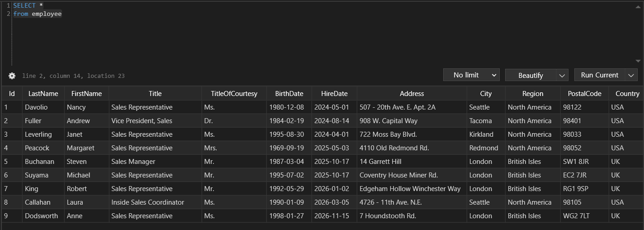Select the Id column header
The height and width of the screenshot is (230, 644).
[x=12, y=94]
